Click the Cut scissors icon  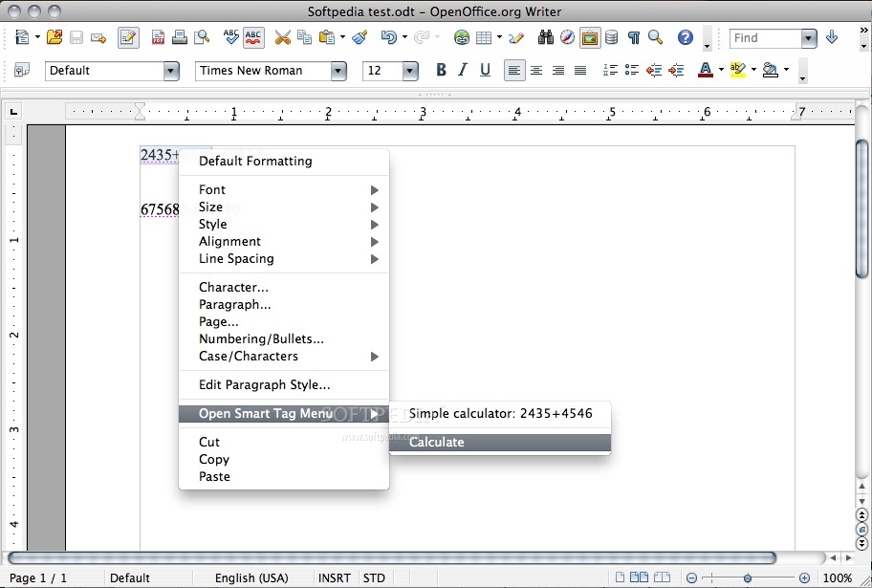(x=282, y=37)
